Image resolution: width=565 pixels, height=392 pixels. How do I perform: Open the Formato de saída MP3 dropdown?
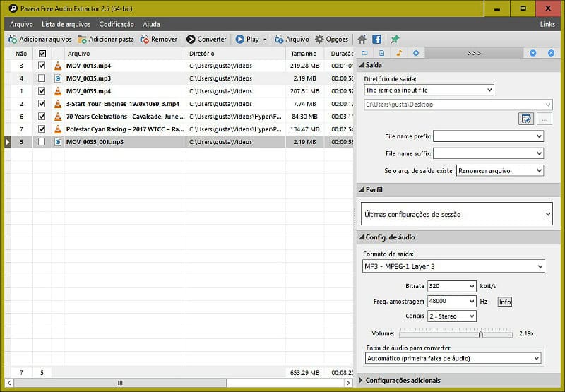click(453, 266)
